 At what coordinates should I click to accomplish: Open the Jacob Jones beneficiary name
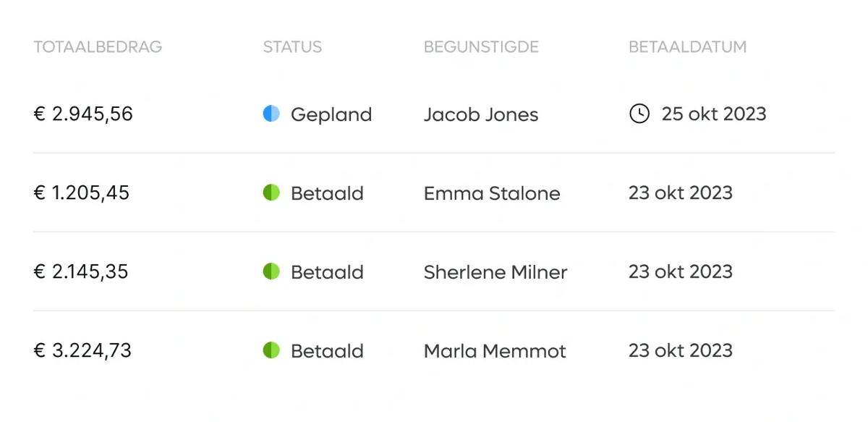coord(481,114)
